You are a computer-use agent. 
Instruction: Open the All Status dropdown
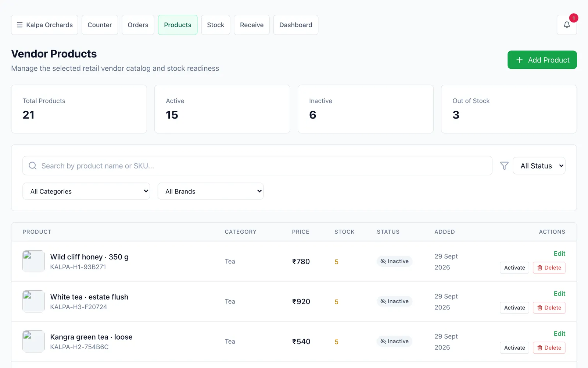tap(539, 166)
